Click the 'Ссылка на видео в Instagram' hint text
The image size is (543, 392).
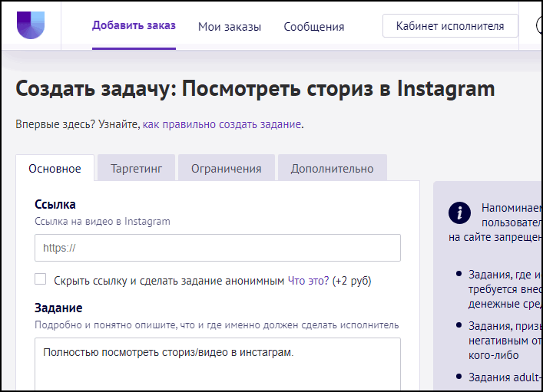pos(102,222)
